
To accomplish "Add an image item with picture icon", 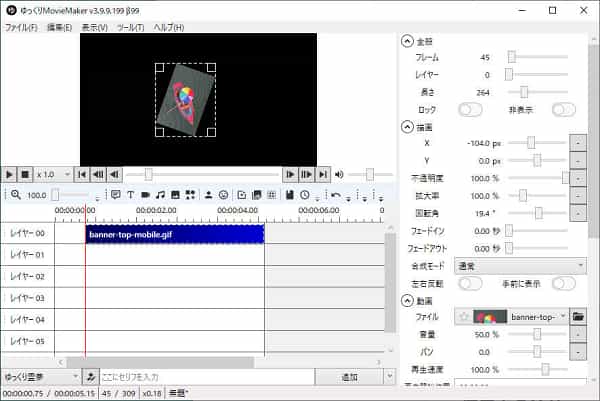I will click(175, 195).
